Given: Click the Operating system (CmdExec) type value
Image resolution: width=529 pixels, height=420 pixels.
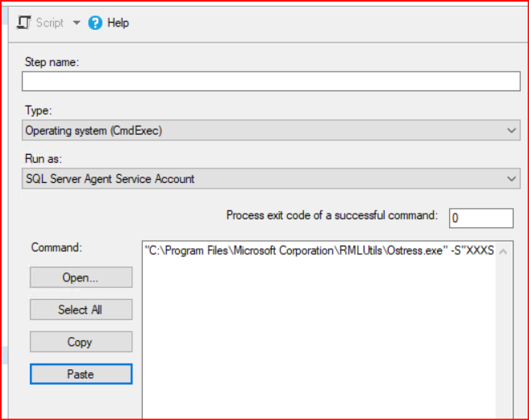Looking at the screenshot, I should coord(94,131).
